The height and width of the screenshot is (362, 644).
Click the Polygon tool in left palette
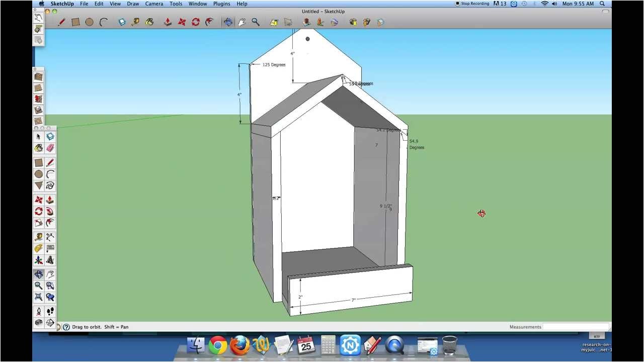click(39, 186)
